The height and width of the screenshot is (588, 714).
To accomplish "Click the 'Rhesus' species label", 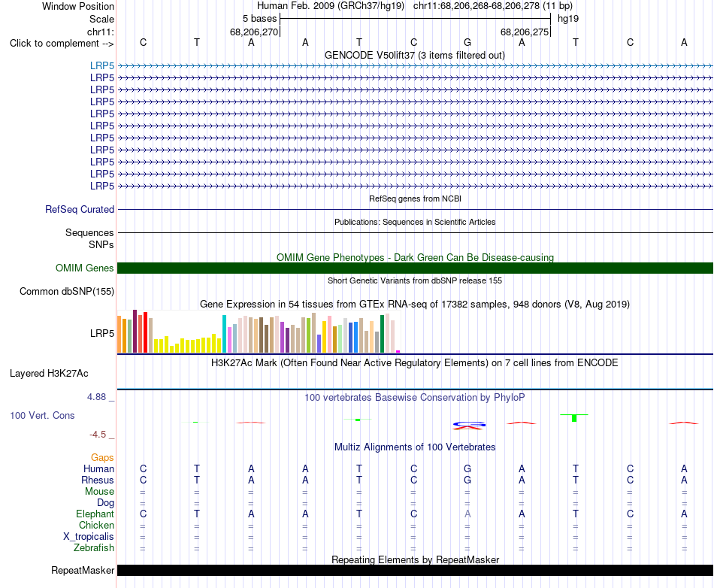I will (98, 480).
